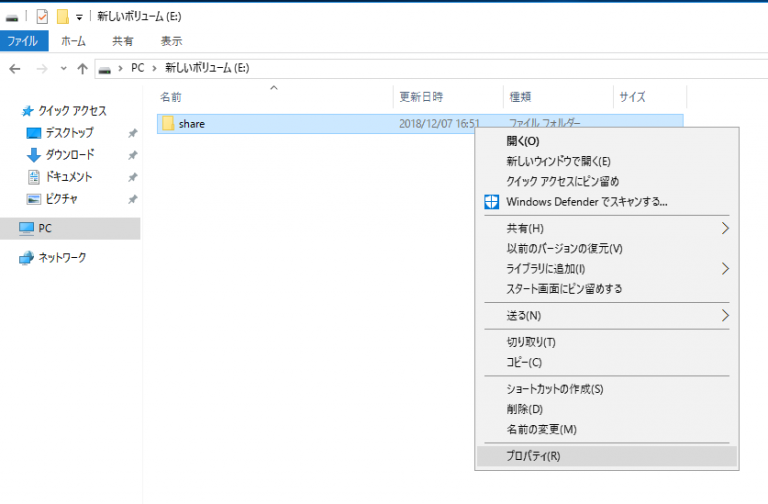Click the New folder icon in title bar

62,17
